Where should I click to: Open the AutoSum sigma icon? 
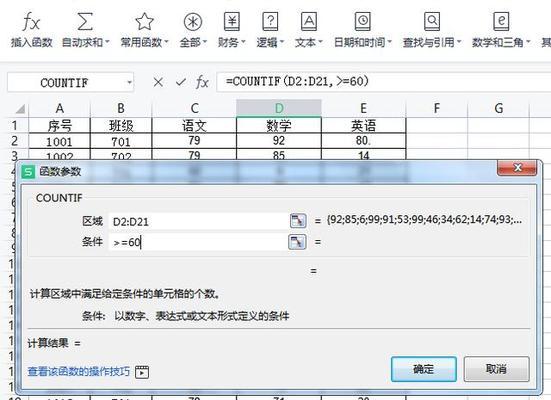(85, 21)
